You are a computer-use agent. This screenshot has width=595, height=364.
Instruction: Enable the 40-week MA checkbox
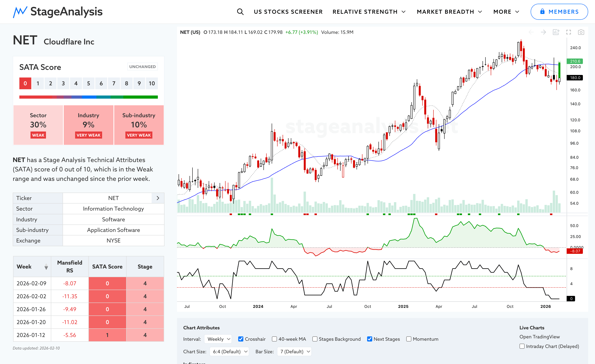coord(274,339)
